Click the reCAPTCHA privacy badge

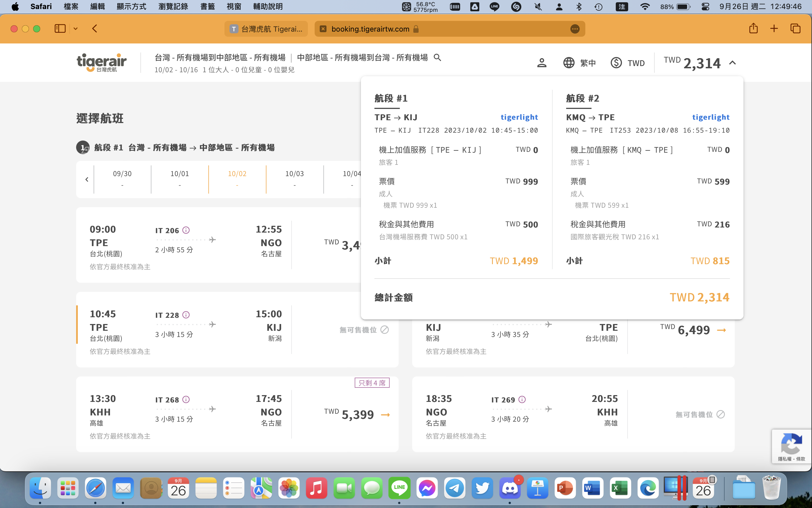791,446
